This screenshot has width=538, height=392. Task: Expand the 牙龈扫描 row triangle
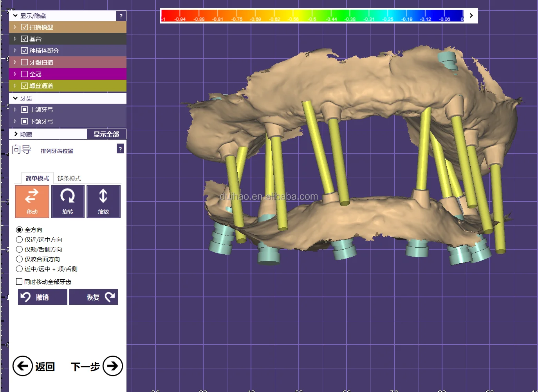(15, 62)
